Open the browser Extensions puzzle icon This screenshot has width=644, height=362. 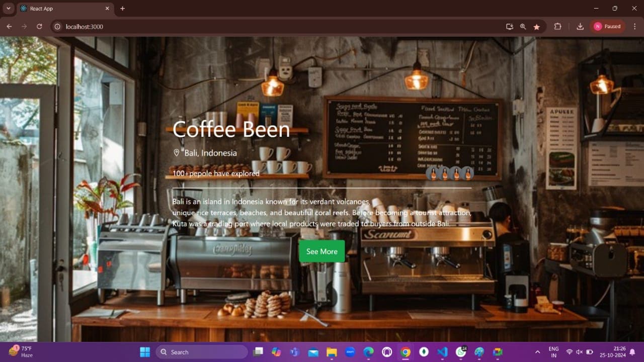(x=557, y=27)
